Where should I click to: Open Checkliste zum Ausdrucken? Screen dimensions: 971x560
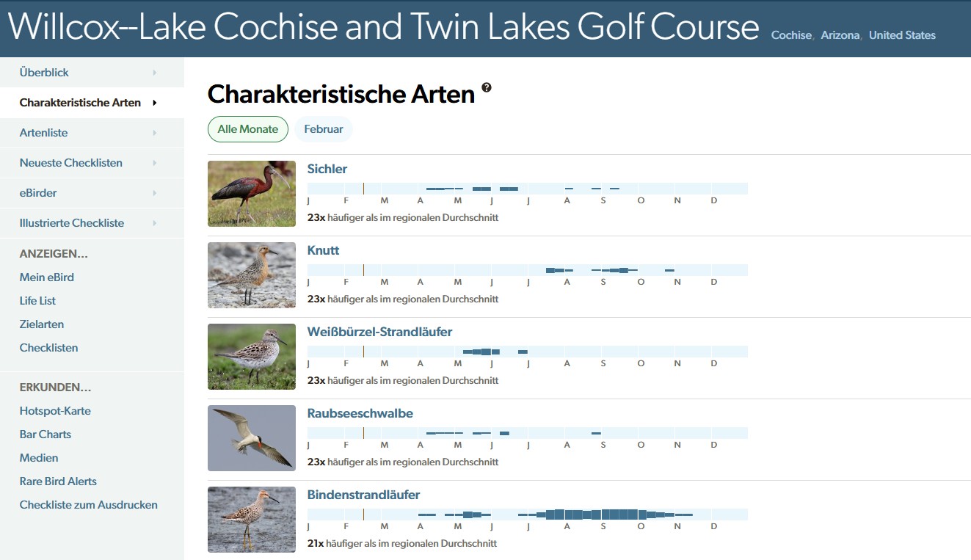[88, 504]
